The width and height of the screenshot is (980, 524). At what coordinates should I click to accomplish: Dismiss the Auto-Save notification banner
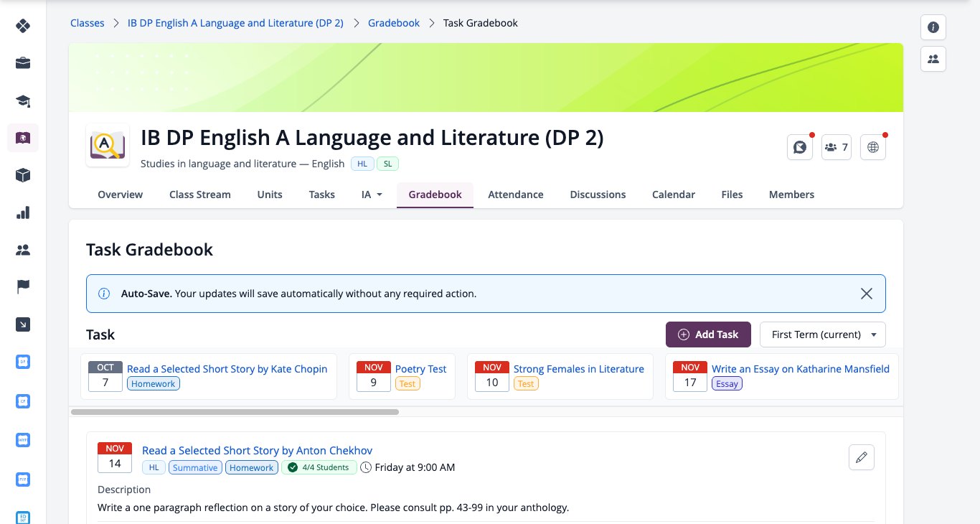[x=867, y=294]
